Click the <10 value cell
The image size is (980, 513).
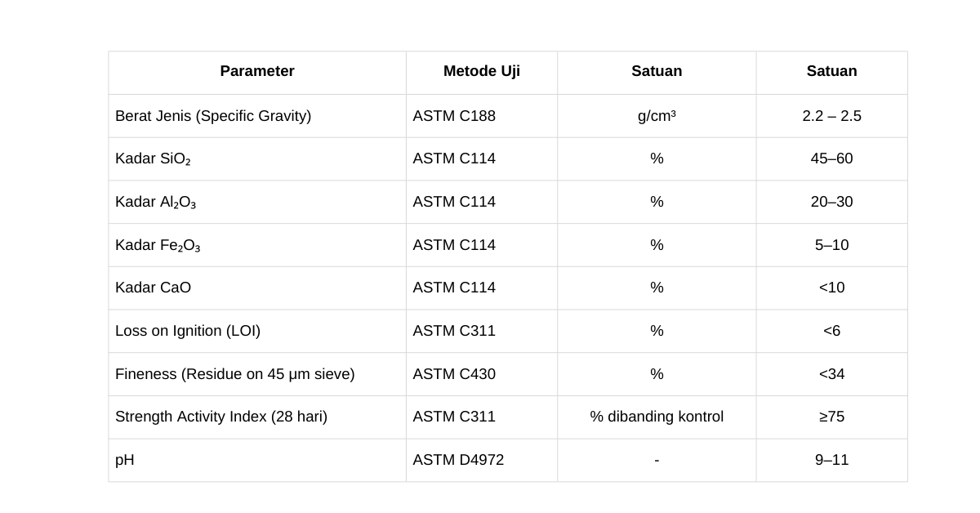(831, 288)
